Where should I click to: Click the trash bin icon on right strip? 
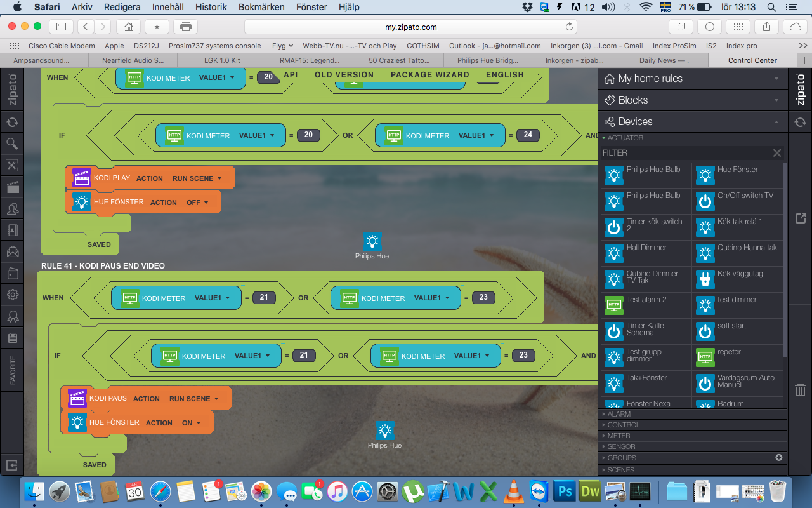tap(800, 389)
